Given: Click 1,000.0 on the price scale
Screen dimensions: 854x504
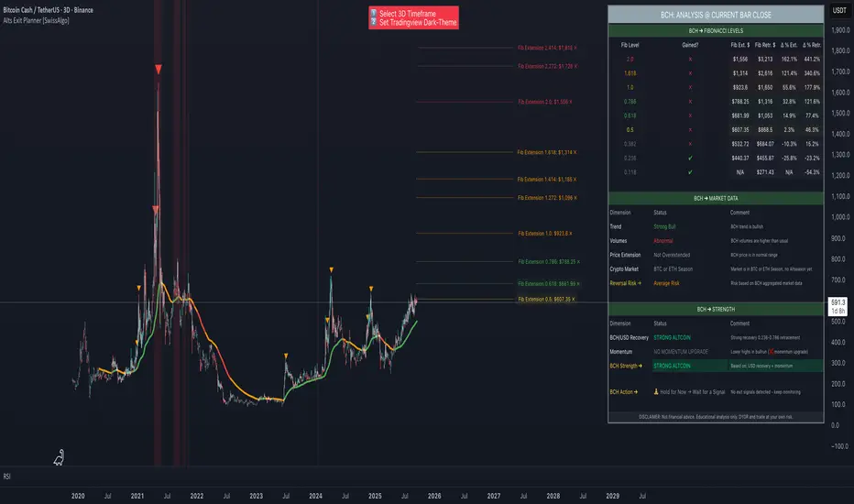Looking at the screenshot, I should point(840,217).
